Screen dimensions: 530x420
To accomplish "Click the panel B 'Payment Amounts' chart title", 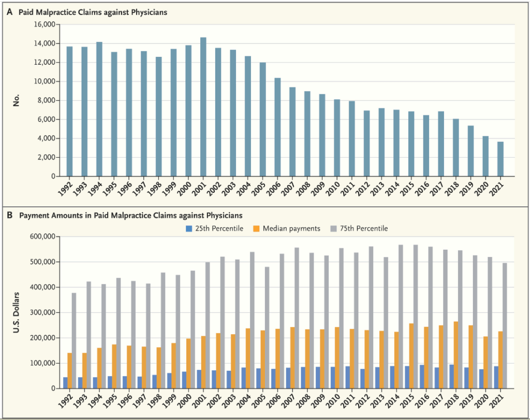I will point(131,214).
